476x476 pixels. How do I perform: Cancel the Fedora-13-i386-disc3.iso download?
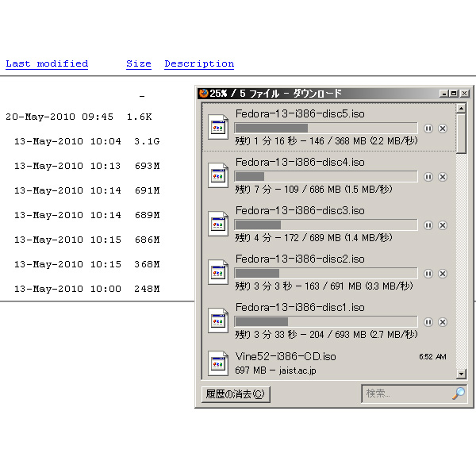pyautogui.click(x=443, y=225)
